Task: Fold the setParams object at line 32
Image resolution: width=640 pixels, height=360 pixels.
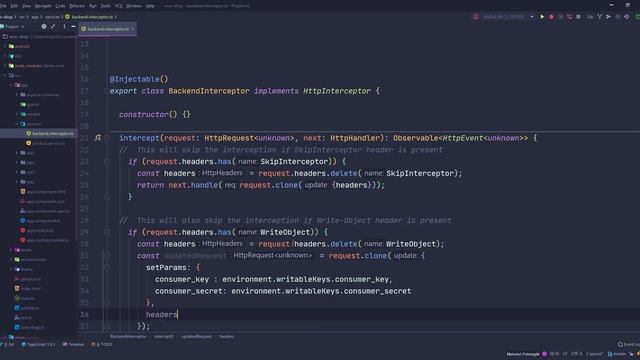Action: click(107, 268)
